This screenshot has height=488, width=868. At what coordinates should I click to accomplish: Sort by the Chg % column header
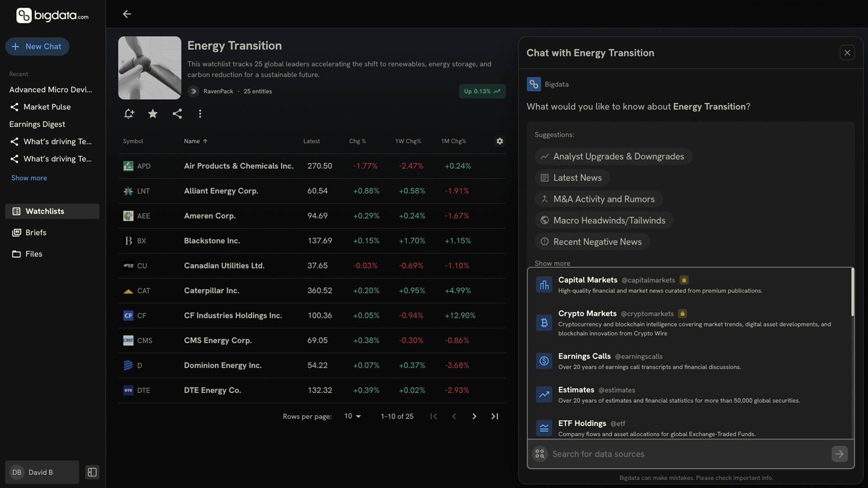pos(357,141)
